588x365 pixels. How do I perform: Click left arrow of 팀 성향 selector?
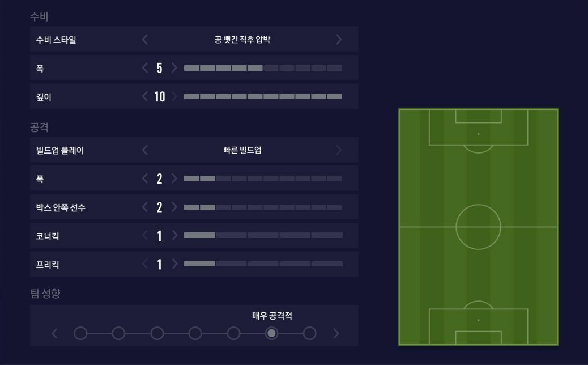[x=54, y=333]
